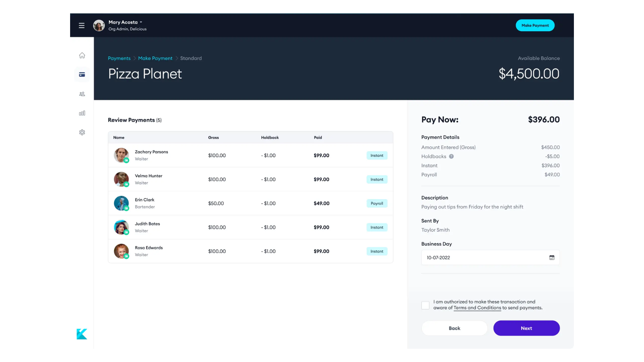This screenshot has height=362, width=644.
Task: Click the home navigation icon
Action: 82,55
